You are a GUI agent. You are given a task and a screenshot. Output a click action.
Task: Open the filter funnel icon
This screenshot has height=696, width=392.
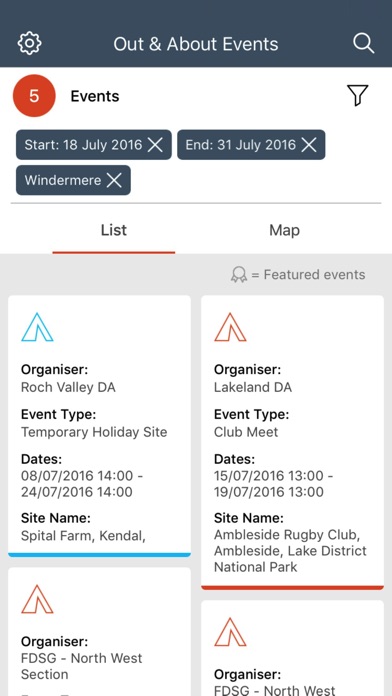(x=357, y=95)
